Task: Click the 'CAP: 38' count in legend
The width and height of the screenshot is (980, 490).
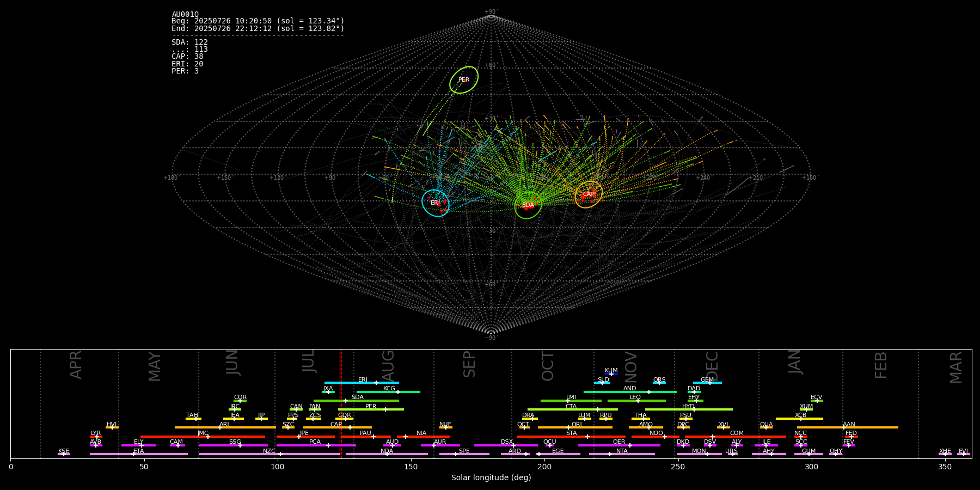Action: [x=187, y=57]
